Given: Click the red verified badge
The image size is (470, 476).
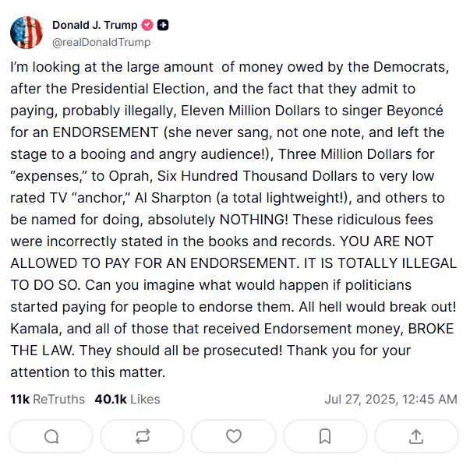Looking at the screenshot, I should coord(148,26).
